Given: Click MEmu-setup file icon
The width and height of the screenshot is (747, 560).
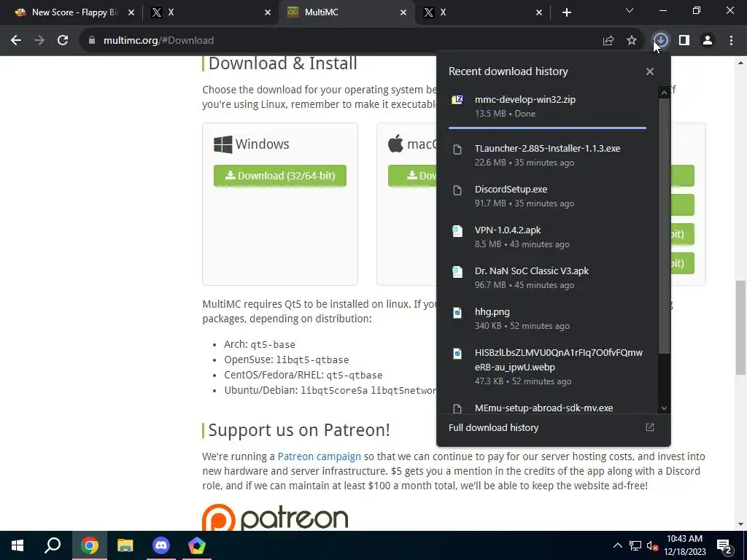Looking at the screenshot, I should click(x=457, y=408).
